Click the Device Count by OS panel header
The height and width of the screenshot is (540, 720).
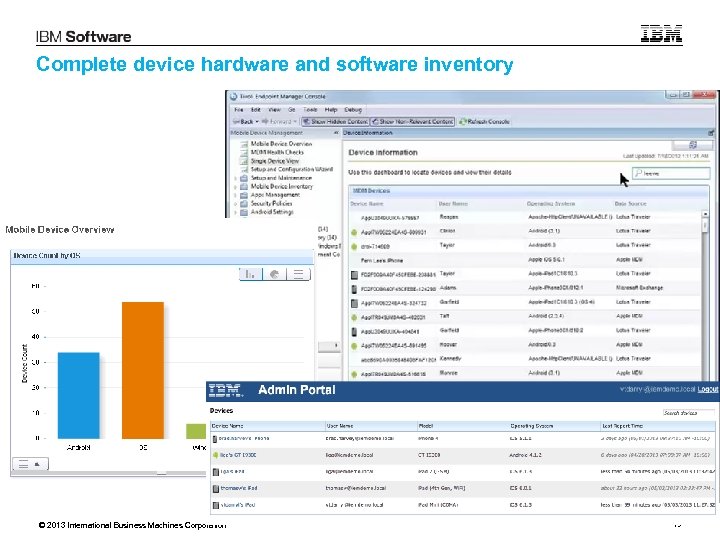tap(162, 256)
